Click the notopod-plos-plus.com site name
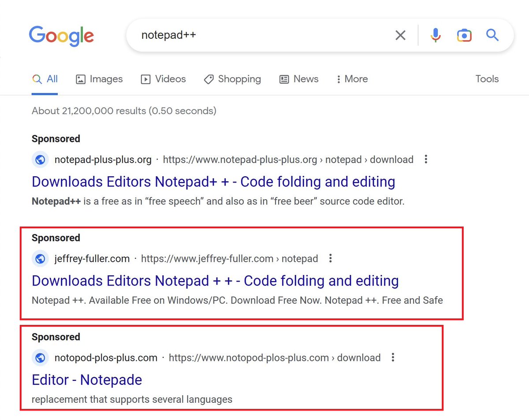Viewport: 529px width, 420px height. point(106,358)
